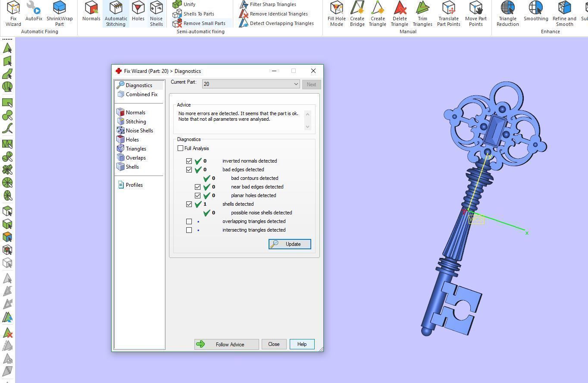Enable intersecting triangles detected checkbox
Screen dimensions: 588x383
pyautogui.click(x=189, y=230)
